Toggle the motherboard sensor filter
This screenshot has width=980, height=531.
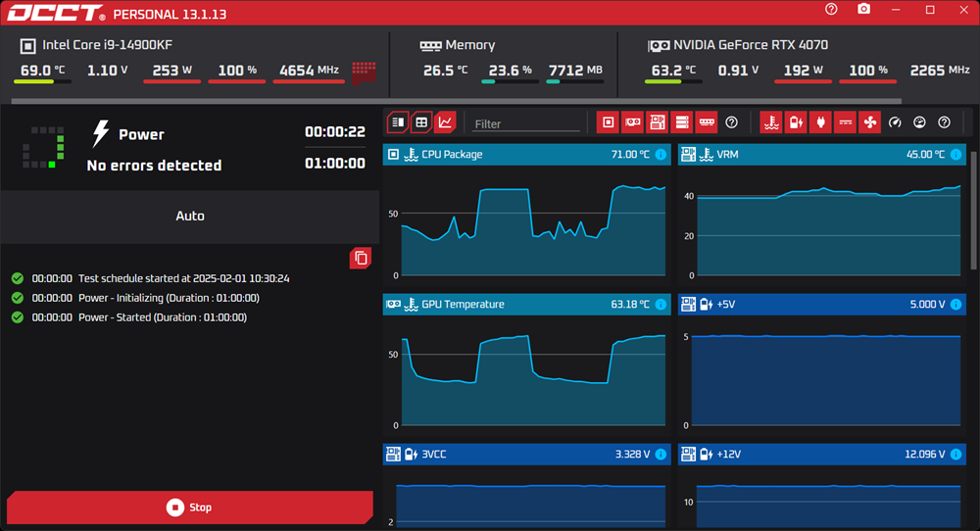(657, 122)
